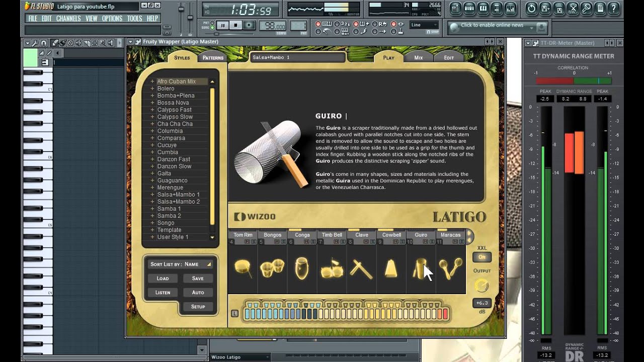Open the FL Studio piano roll view button
644x362 pixels.
coord(483,9)
